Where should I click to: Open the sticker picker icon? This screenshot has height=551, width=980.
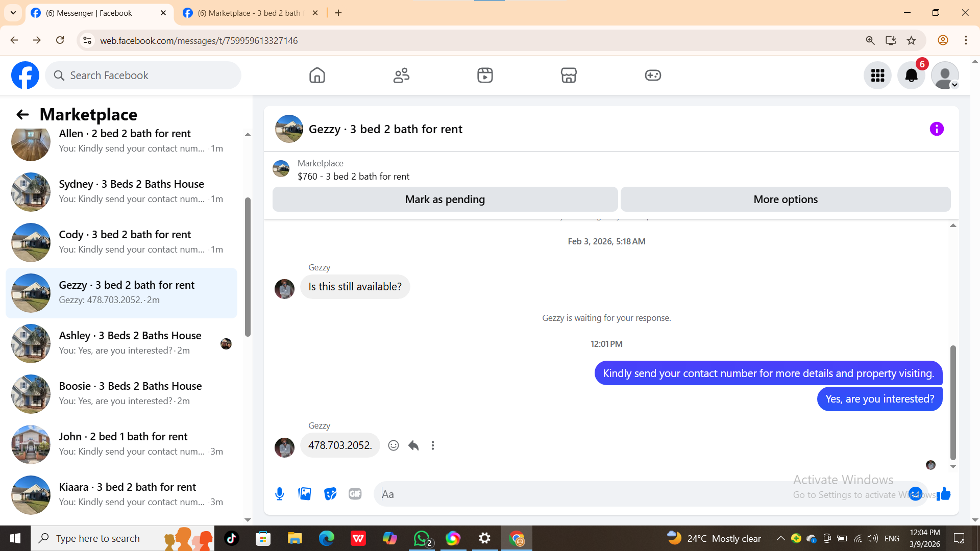point(330,494)
